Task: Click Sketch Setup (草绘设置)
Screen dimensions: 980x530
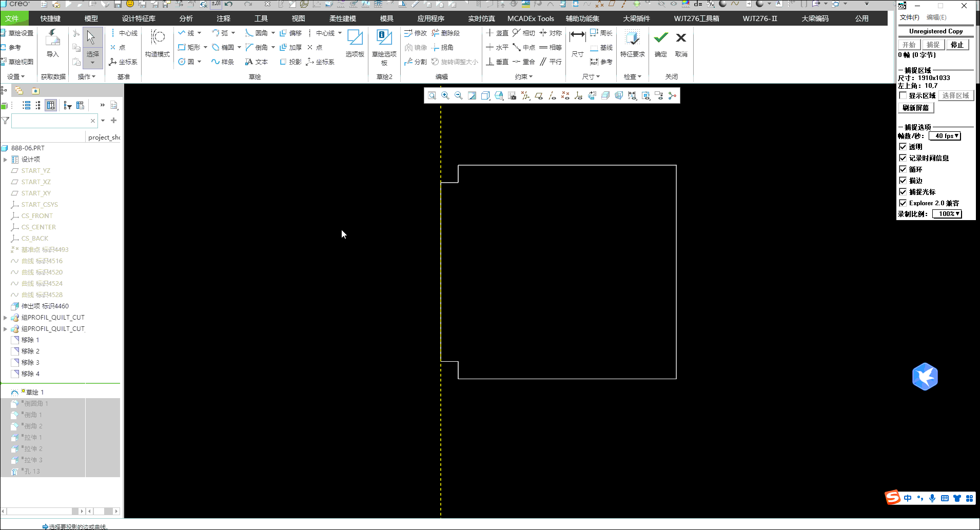Action: [17, 33]
